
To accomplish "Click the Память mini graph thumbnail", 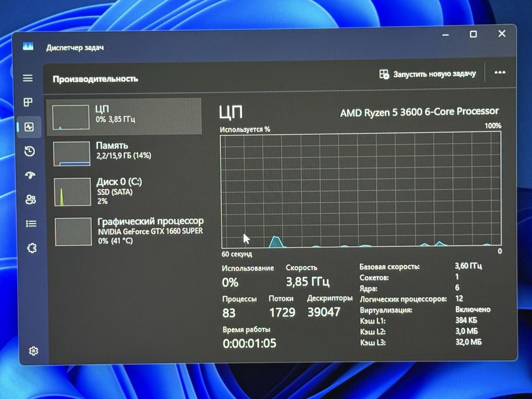I will coord(72,154).
